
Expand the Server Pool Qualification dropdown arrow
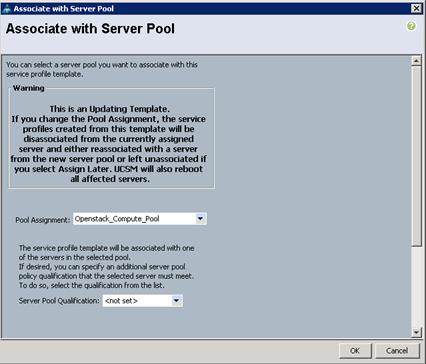pyautogui.click(x=176, y=301)
